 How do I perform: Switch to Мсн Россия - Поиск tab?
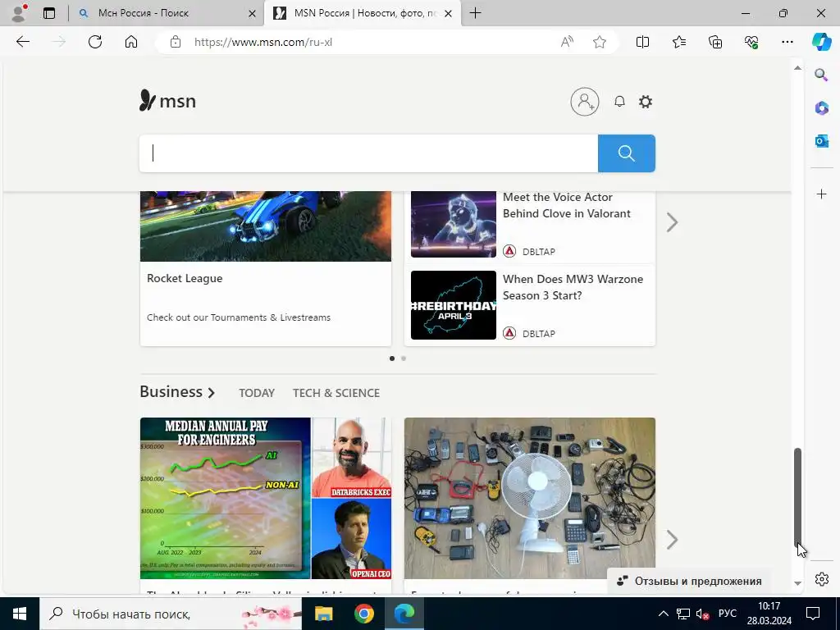(166, 13)
